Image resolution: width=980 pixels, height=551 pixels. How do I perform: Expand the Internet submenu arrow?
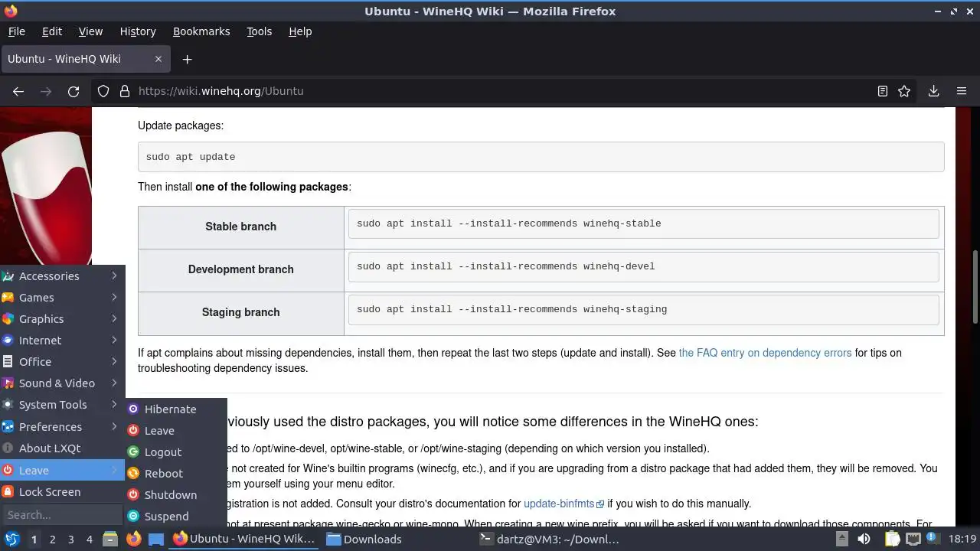(x=114, y=340)
